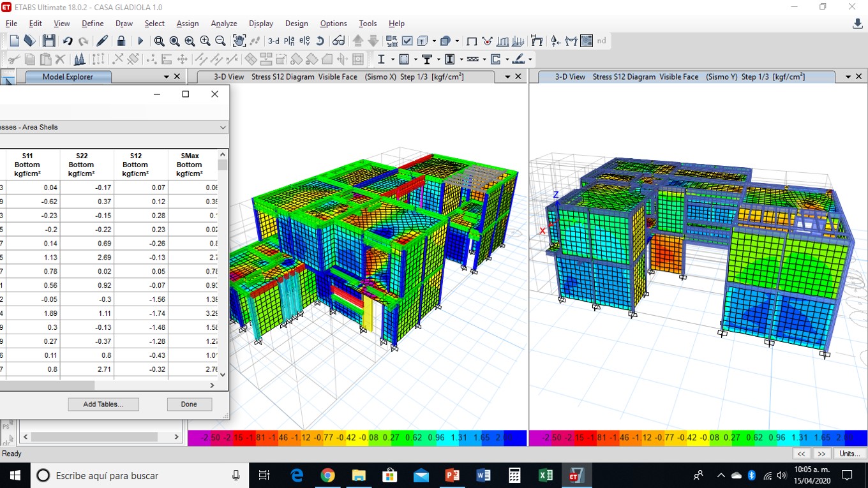
Task: Click the Set Display Options checkbox icon
Action: click(407, 41)
